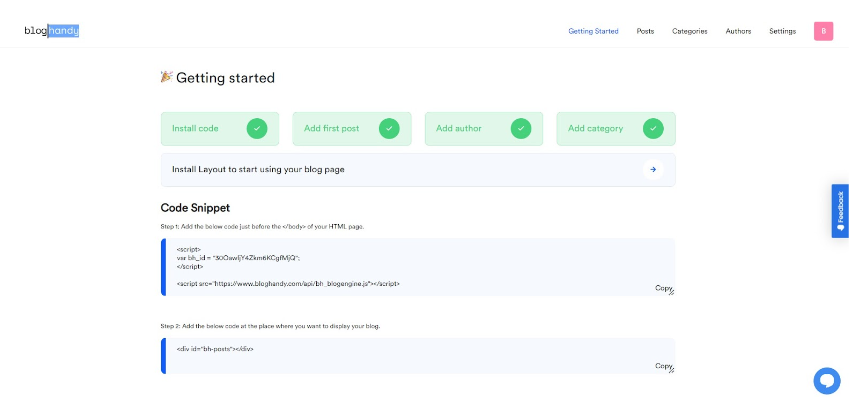The width and height of the screenshot is (856, 407).
Task: Click the var bh_id line in the code
Action: (239, 258)
